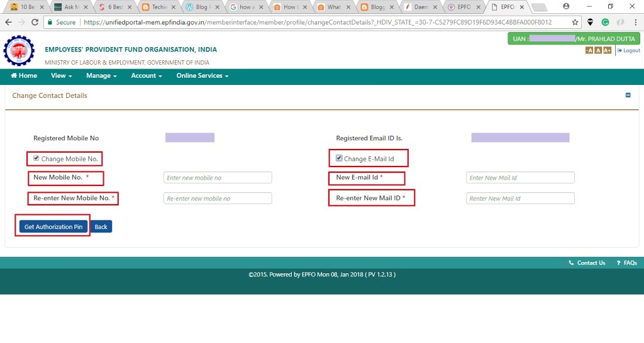Open the FAQs link
This screenshot has height=343, width=644.
(x=627, y=263)
